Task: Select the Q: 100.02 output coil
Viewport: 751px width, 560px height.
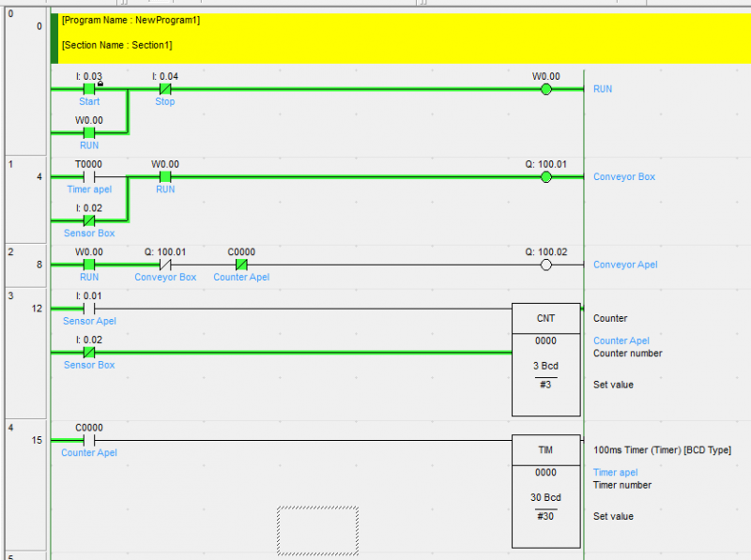Action: pyautogui.click(x=546, y=265)
